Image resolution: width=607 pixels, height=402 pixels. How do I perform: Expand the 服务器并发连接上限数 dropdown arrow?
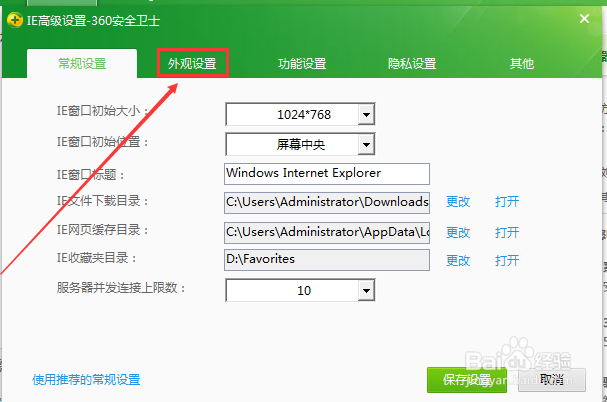coord(366,290)
